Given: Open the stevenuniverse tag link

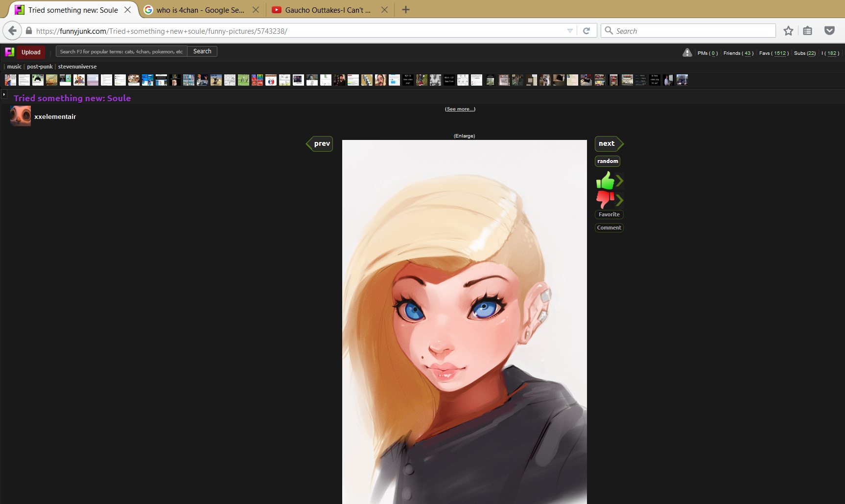Looking at the screenshot, I should pyautogui.click(x=77, y=67).
